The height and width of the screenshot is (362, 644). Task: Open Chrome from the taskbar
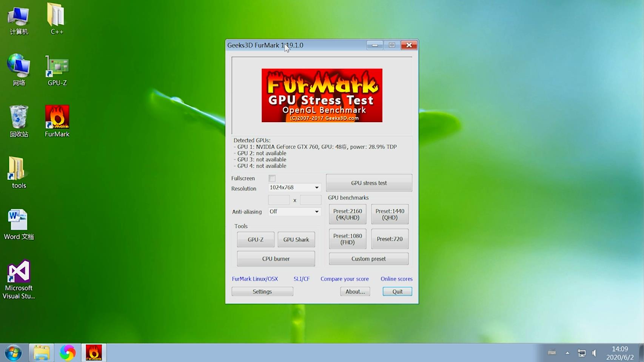(68, 352)
